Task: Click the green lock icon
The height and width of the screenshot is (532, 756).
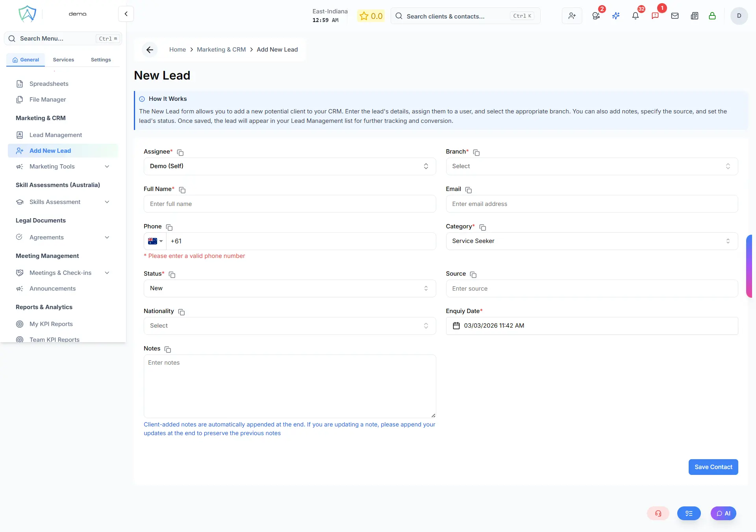Action: (x=712, y=16)
